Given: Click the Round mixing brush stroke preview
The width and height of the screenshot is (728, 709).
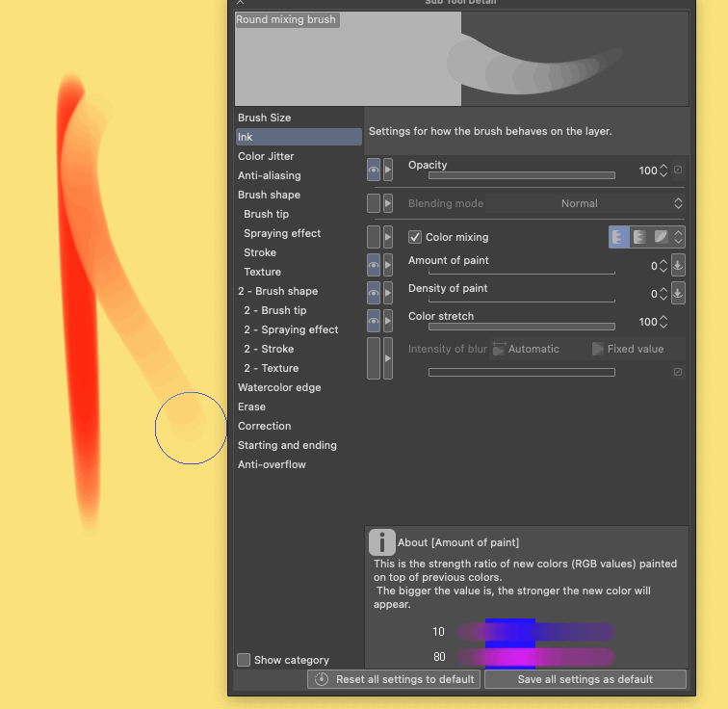Looking at the screenshot, I should click(461, 59).
